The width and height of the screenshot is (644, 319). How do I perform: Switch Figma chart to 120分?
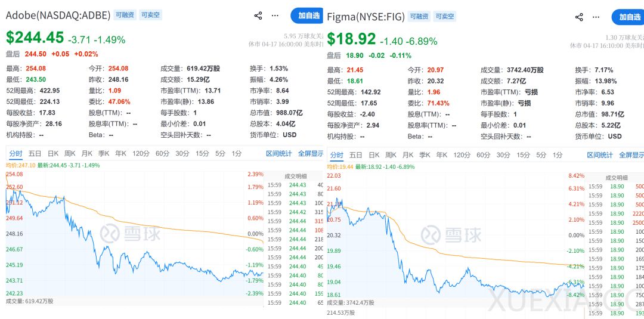click(462, 155)
